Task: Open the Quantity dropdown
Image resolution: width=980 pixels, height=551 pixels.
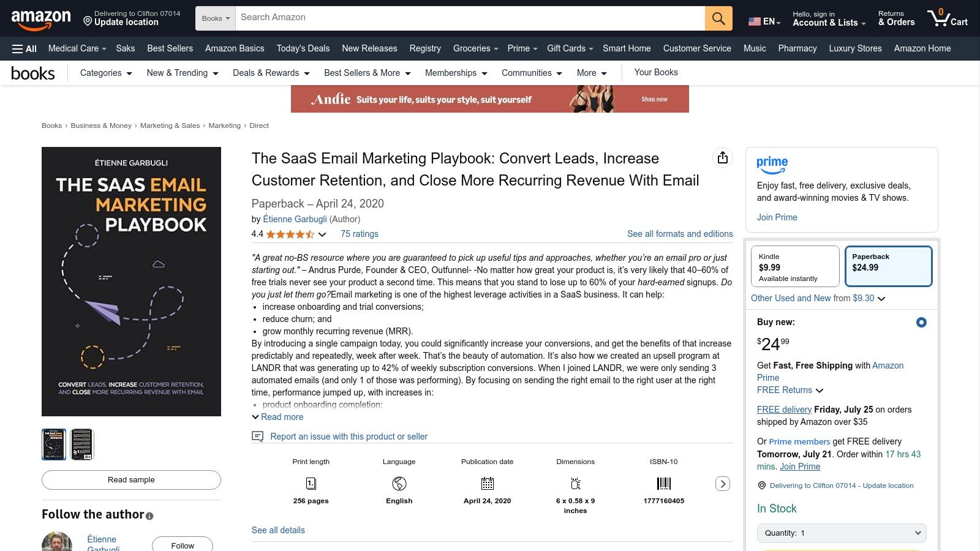Action: [842, 533]
